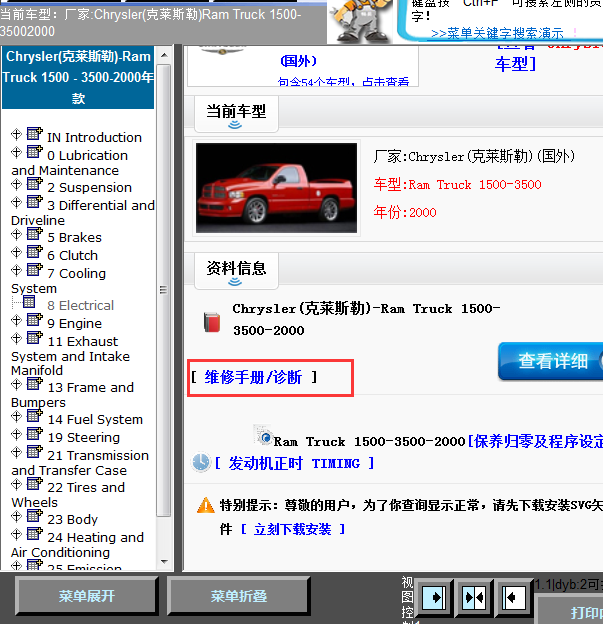Click the 14 Fuel System document icon
This screenshot has height=629, width=603.
pyautogui.click(x=35, y=416)
